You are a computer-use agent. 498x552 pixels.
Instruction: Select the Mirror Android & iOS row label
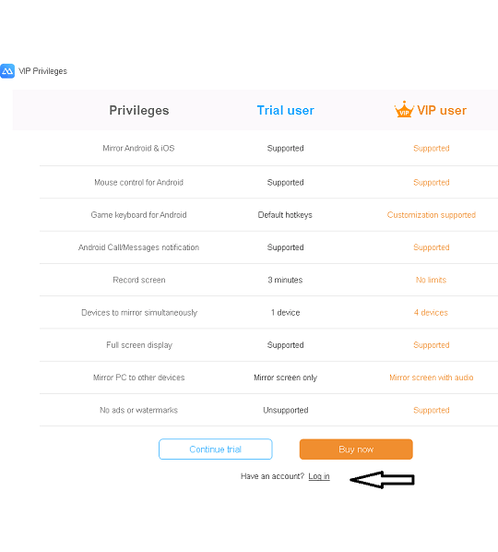pos(139,148)
